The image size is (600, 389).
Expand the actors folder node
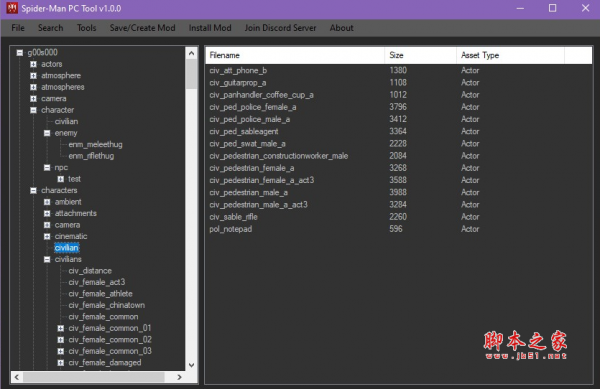coord(34,64)
